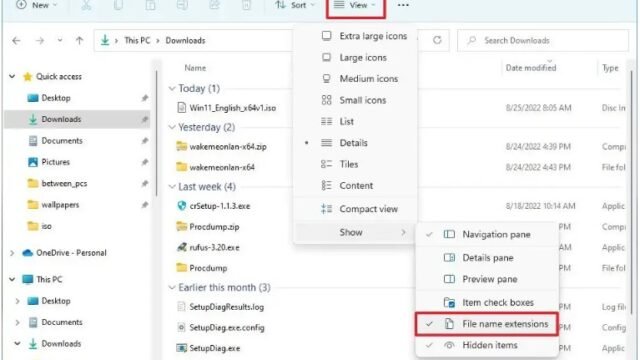Click This PC in address breadcrumb
The height and width of the screenshot is (360, 640).
point(137,40)
